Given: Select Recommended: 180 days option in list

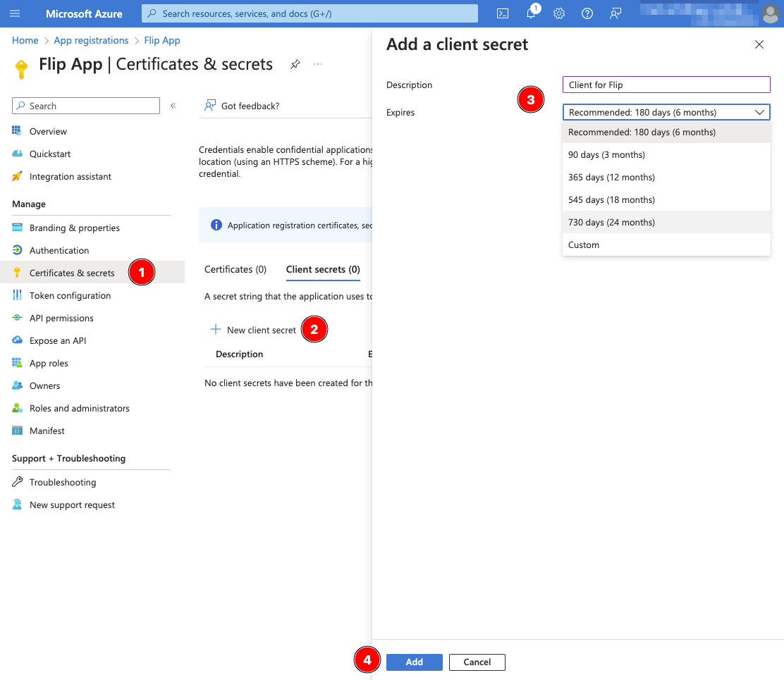Looking at the screenshot, I should click(666, 132).
